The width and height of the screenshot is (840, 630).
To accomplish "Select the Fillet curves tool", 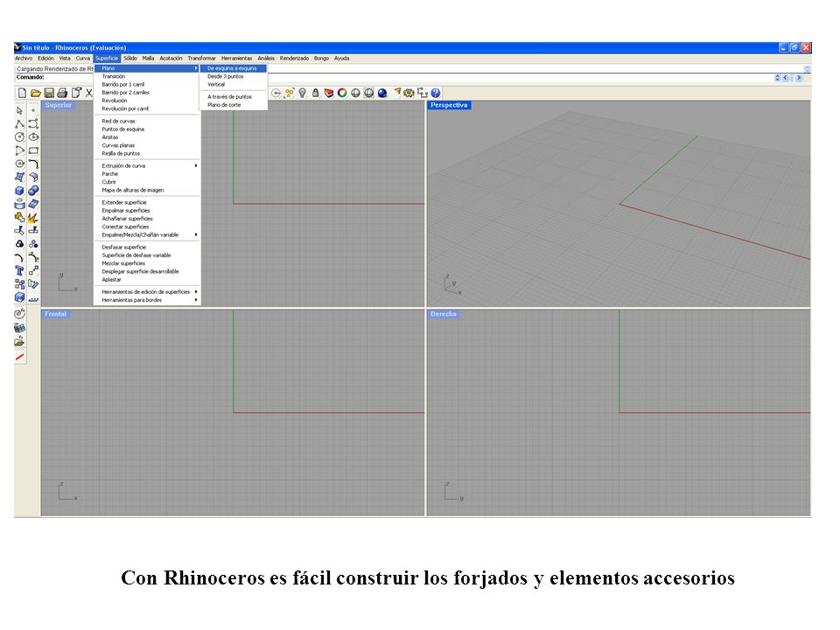I will pyautogui.click(x=33, y=164).
